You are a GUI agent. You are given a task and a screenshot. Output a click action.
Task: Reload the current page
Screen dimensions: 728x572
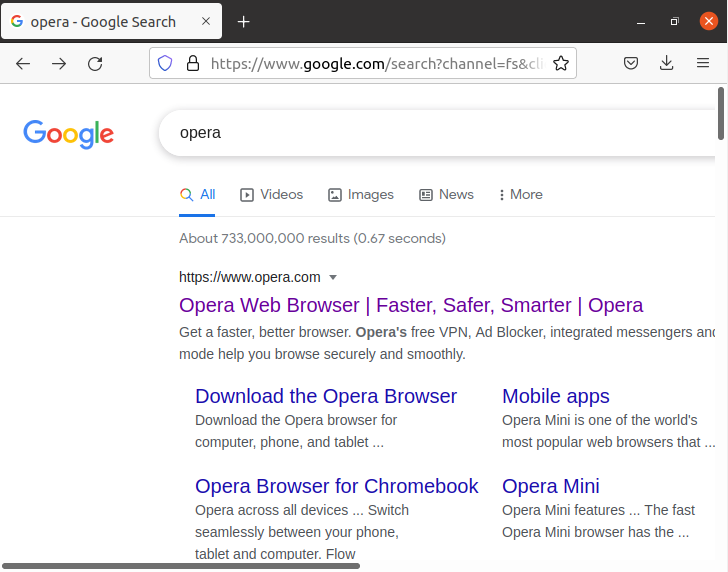point(95,64)
